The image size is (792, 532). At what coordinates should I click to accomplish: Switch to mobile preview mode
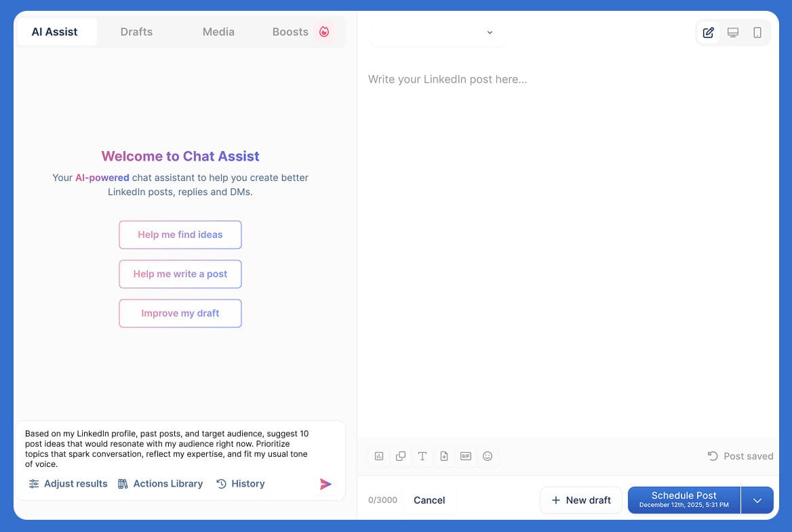[757, 33]
